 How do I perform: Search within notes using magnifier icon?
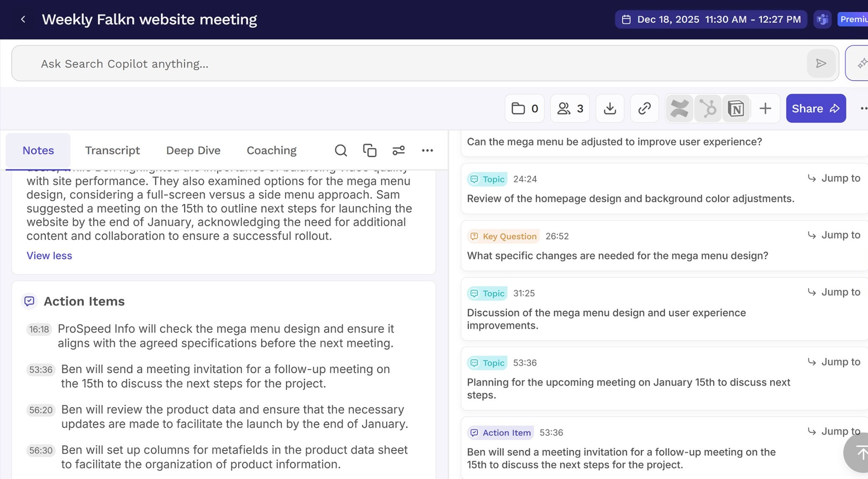point(341,150)
